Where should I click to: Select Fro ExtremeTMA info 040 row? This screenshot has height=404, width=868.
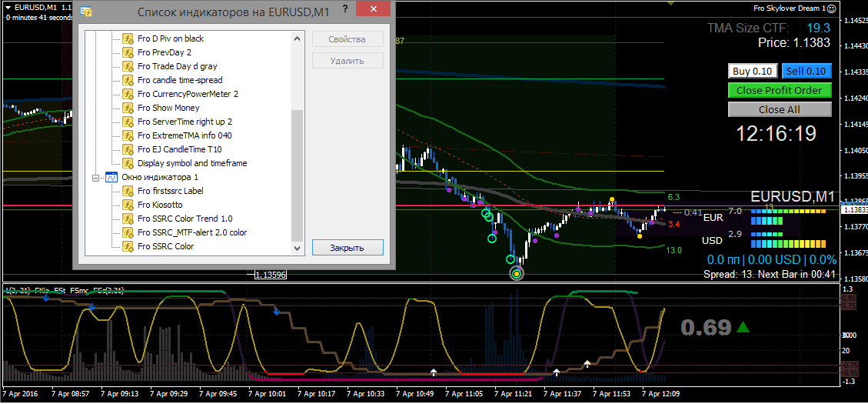coord(185,135)
